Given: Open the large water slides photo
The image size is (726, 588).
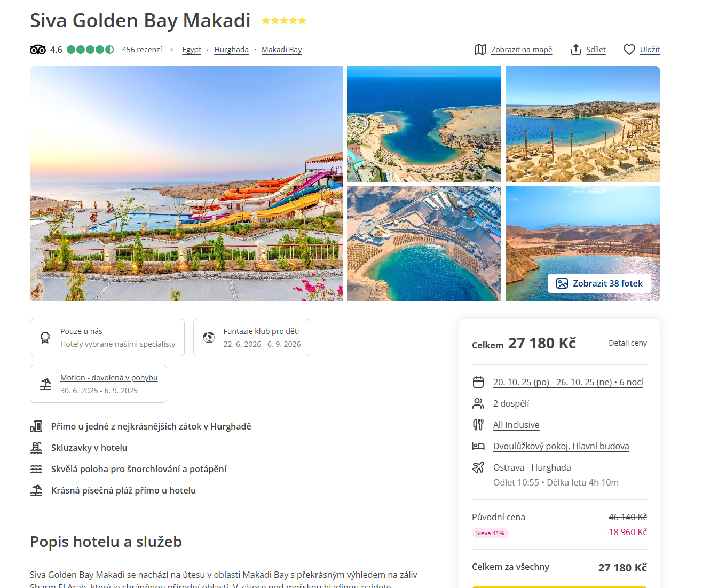Looking at the screenshot, I should pyautogui.click(x=186, y=184).
